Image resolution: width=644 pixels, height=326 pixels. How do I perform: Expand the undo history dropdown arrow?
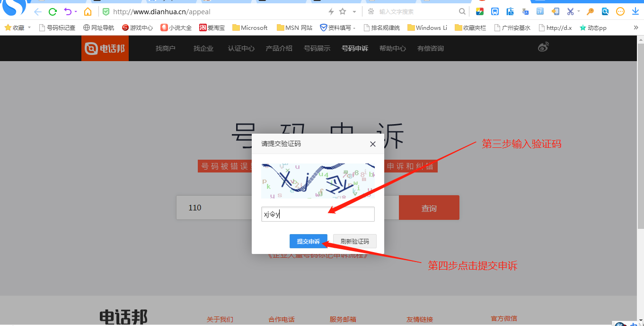coord(76,12)
